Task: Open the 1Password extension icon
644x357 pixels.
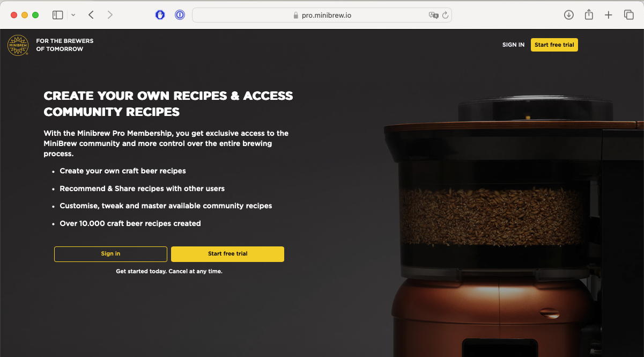Action: [180, 15]
